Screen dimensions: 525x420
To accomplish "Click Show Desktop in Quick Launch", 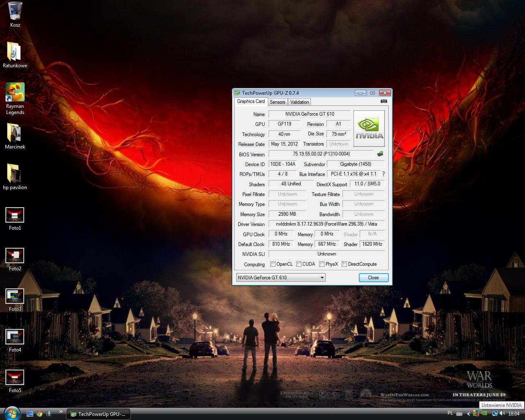I will [x=30, y=414].
